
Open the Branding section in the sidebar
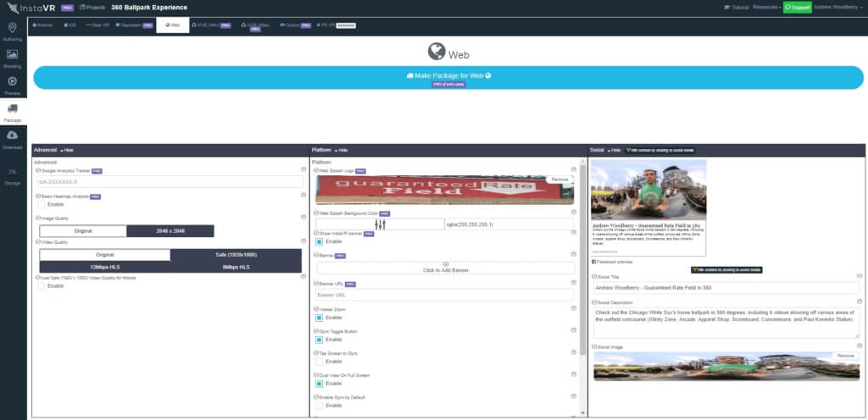tap(12, 58)
